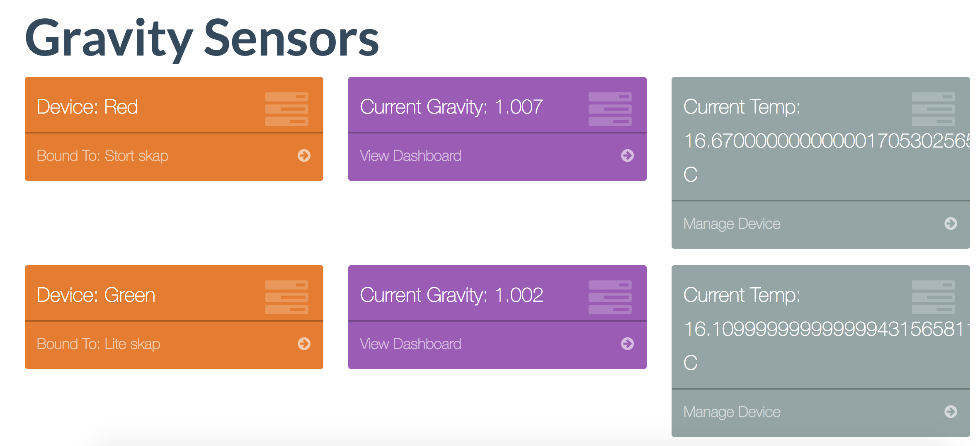Viewport: 980px width, 446px height.
Task: Click the arrow icon beside Bound To: Stort skap
Action: pos(304,155)
